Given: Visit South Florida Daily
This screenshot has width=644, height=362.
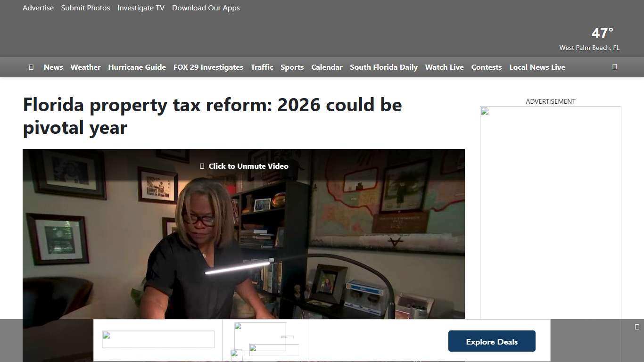Looking at the screenshot, I should point(384,67).
